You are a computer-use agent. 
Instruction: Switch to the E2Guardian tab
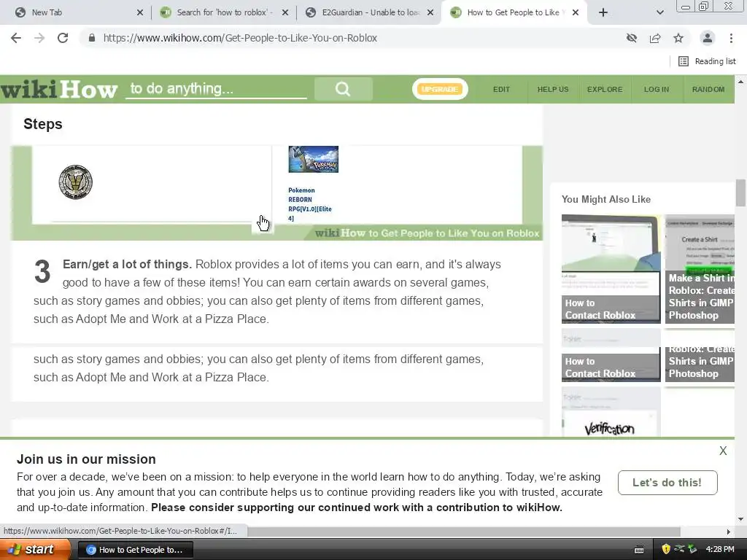click(371, 12)
